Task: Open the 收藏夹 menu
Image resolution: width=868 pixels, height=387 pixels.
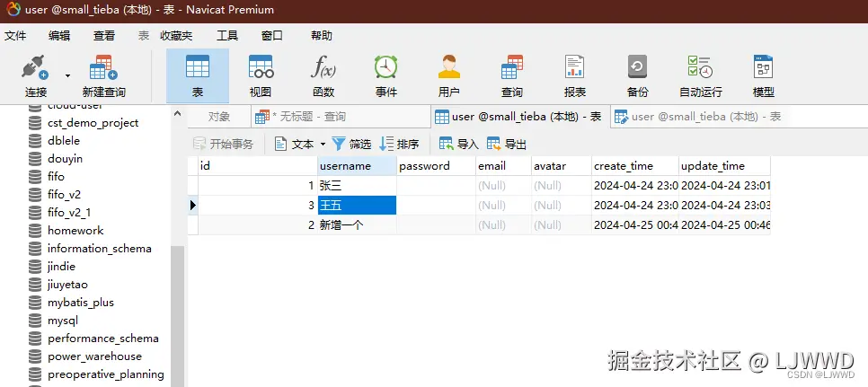Action: click(x=176, y=36)
